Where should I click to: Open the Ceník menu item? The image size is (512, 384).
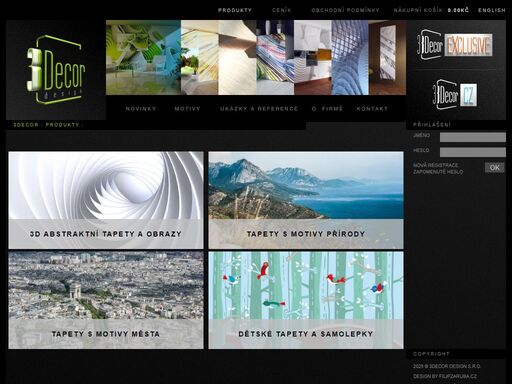click(x=282, y=10)
